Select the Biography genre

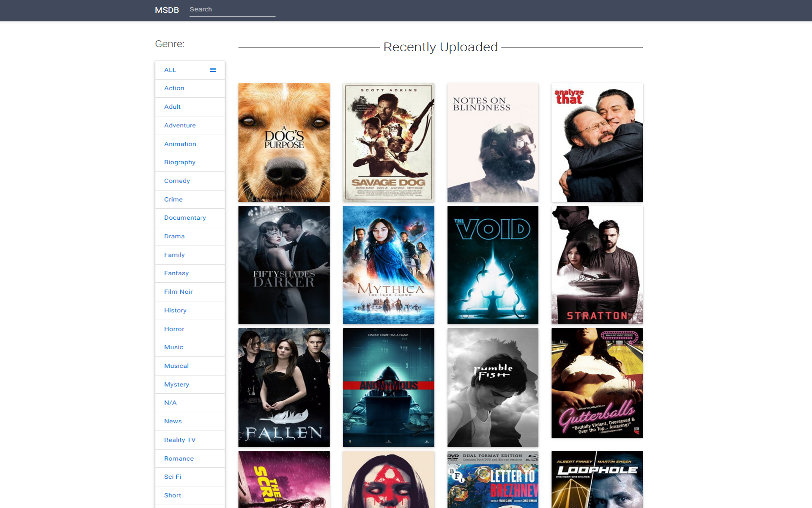tap(190, 162)
